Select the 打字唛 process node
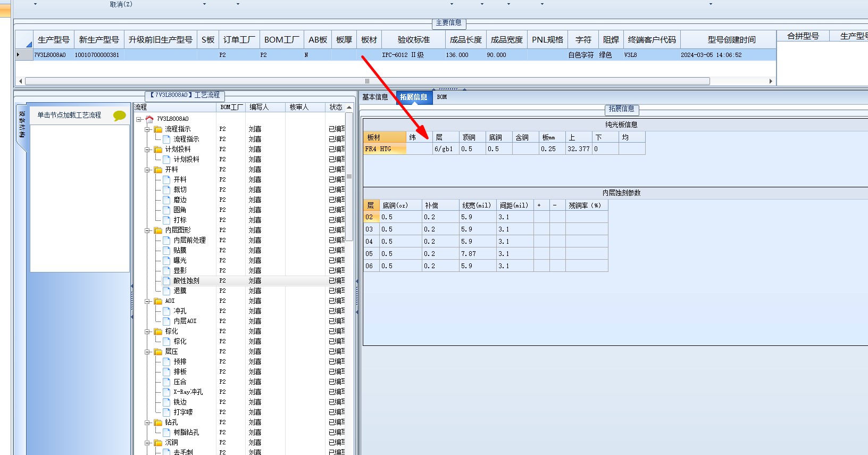The width and height of the screenshot is (868, 455). coord(183,412)
